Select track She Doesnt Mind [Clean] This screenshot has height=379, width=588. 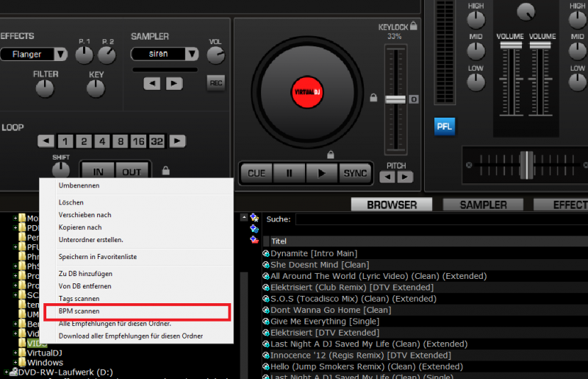click(x=425, y=265)
